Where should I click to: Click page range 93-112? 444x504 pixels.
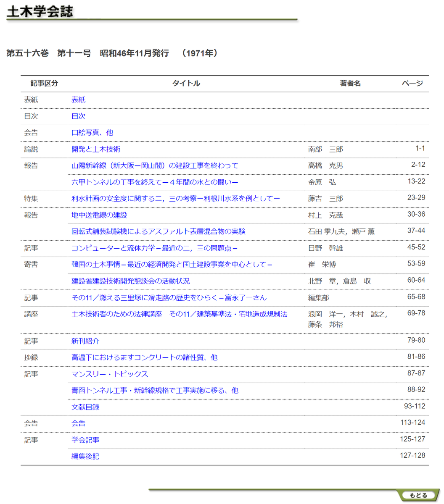pyautogui.click(x=415, y=406)
